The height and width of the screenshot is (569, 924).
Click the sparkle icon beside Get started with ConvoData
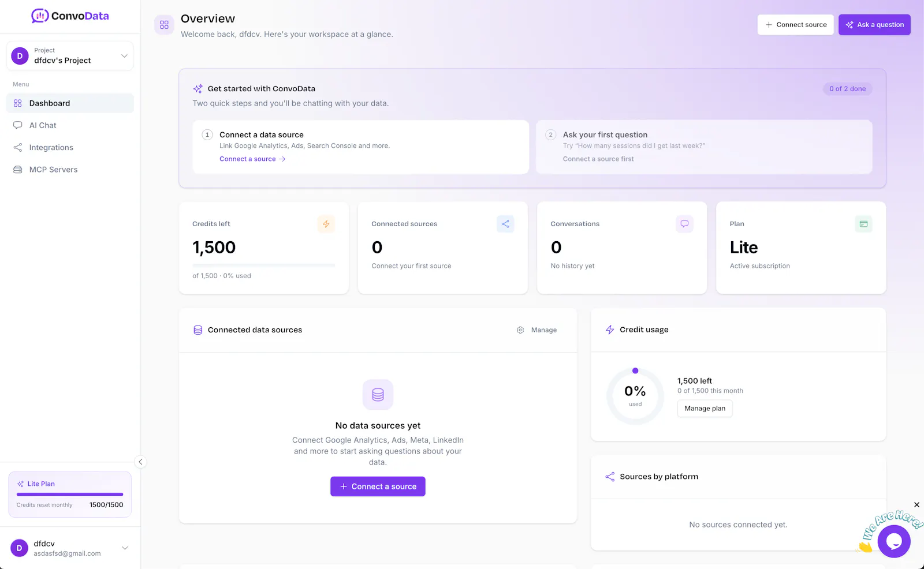198,89
